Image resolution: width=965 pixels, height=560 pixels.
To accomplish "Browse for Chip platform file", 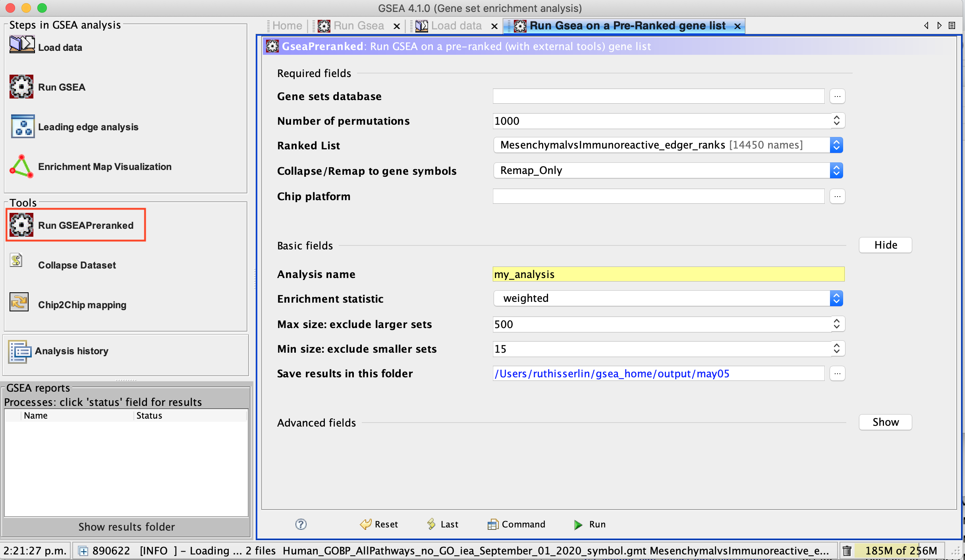I will (x=838, y=196).
